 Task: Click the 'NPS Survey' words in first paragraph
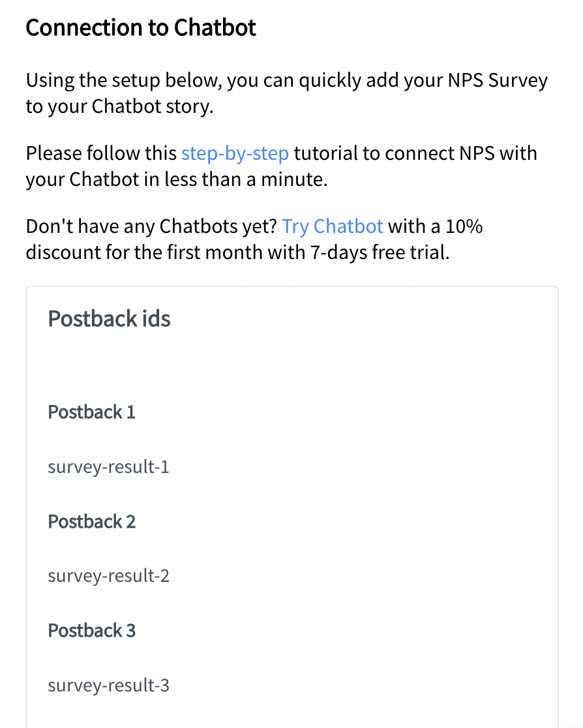click(x=498, y=80)
